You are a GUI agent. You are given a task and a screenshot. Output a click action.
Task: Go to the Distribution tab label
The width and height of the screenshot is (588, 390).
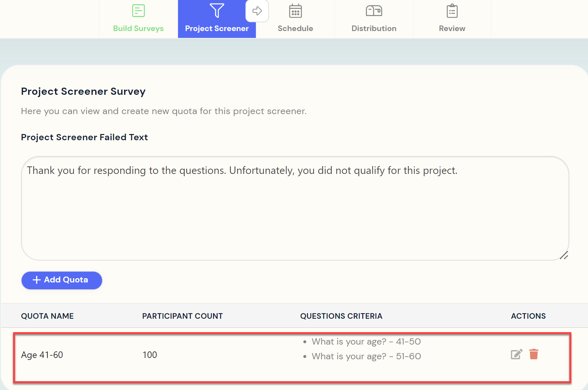coord(374,28)
